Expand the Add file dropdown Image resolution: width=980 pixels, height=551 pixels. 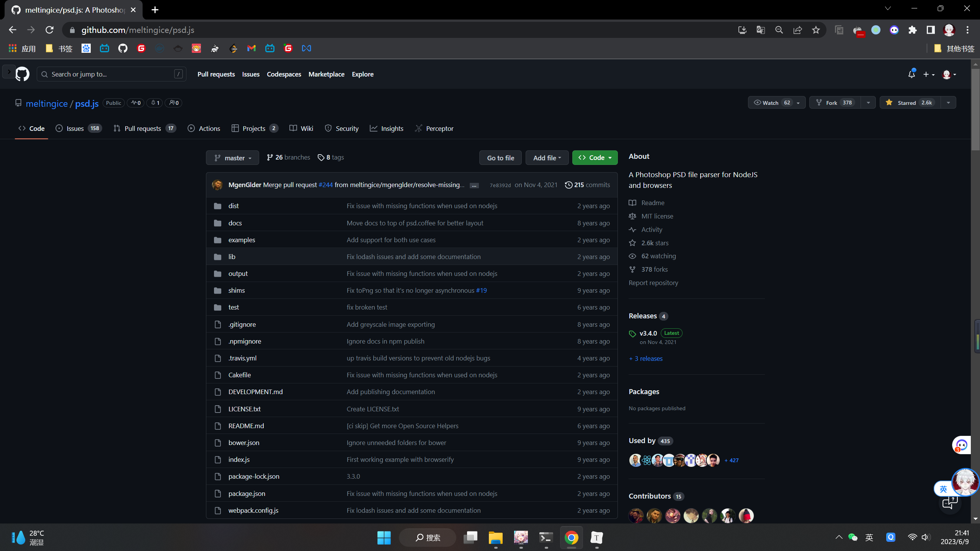click(547, 158)
